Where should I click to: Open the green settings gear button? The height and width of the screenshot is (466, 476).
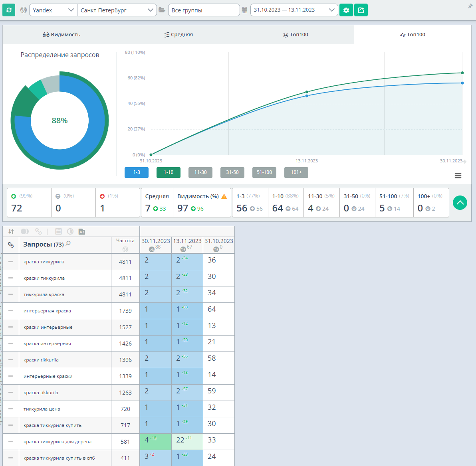point(346,10)
